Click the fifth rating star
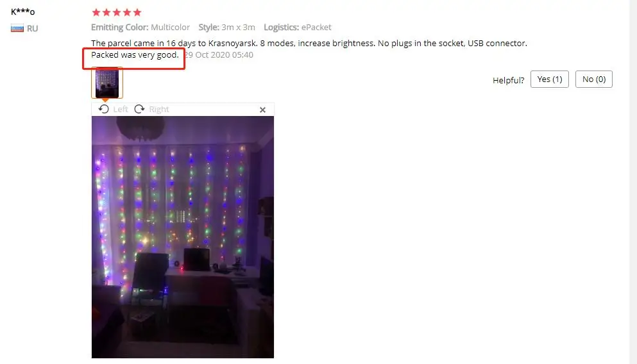This screenshot has width=637, height=364. tap(137, 13)
